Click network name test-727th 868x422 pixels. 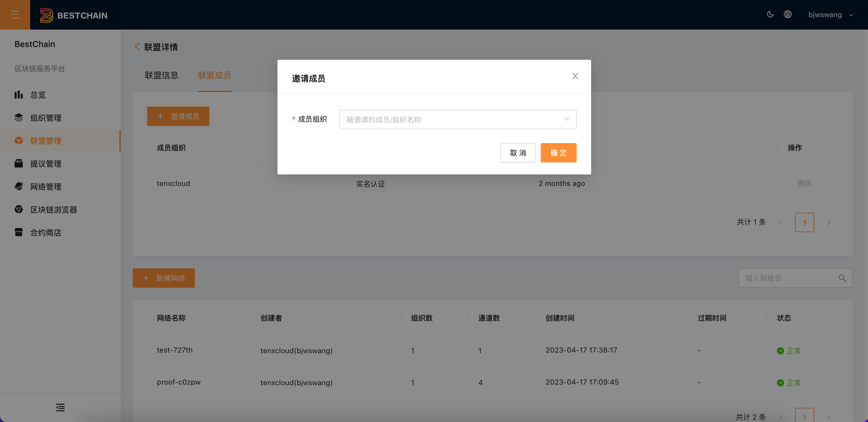coord(175,350)
